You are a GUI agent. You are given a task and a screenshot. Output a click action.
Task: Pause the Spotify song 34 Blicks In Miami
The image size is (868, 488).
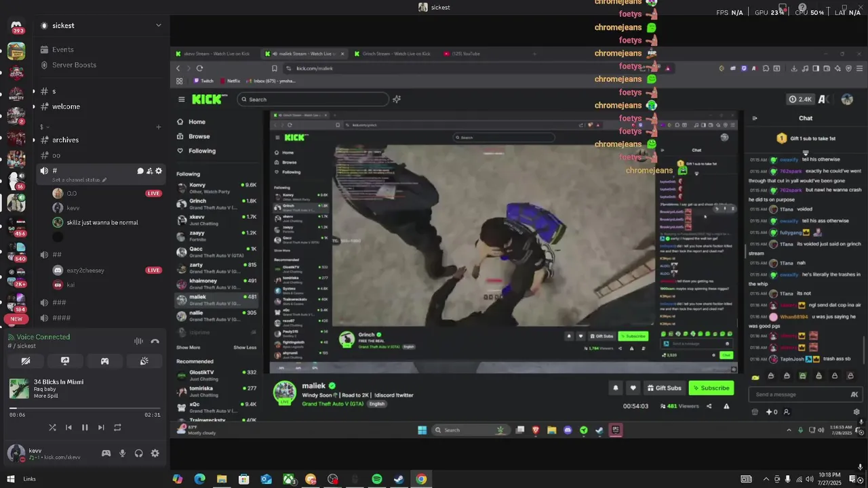click(x=85, y=428)
